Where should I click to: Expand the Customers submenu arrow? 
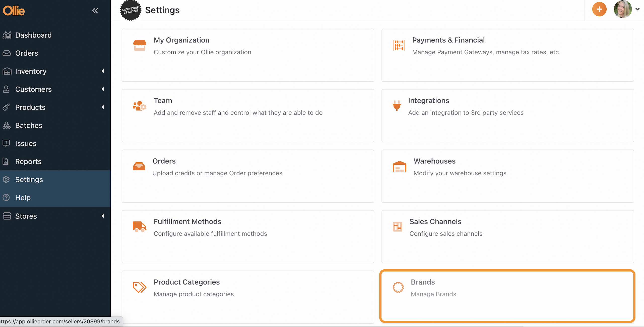click(x=103, y=89)
